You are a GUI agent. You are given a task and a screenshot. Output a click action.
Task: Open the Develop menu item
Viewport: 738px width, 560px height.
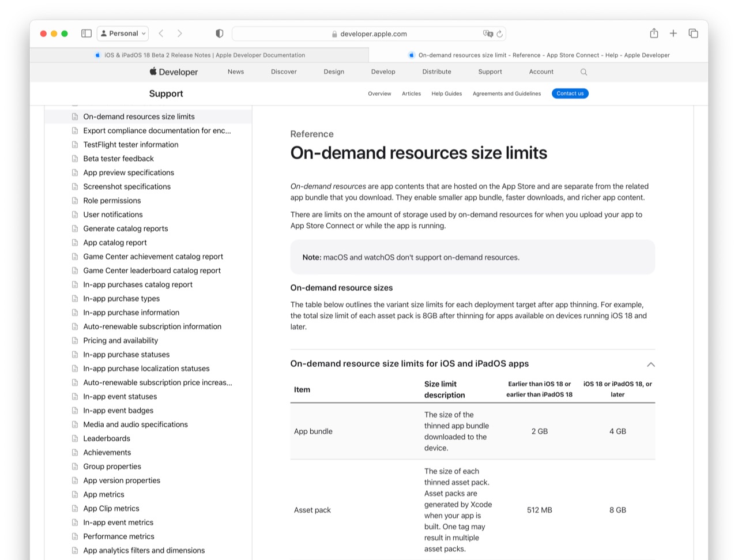pos(383,72)
